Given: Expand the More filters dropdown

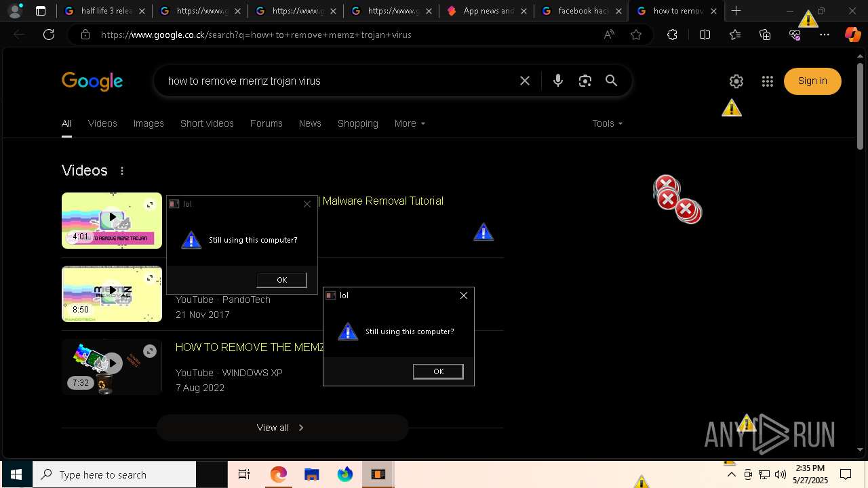Looking at the screenshot, I should (410, 123).
